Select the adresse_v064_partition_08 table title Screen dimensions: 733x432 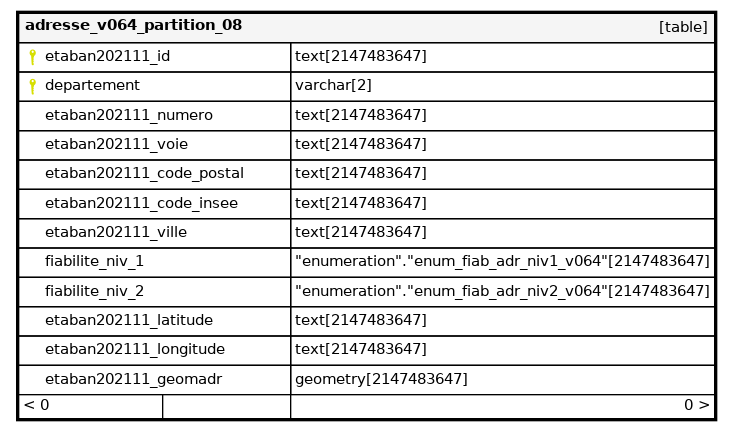tap(133, 26)
